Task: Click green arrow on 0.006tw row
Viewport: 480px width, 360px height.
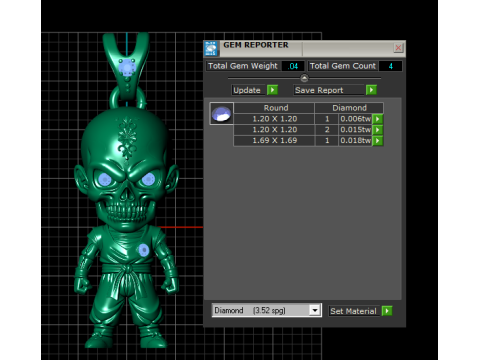Action: [x=378, y=119]
